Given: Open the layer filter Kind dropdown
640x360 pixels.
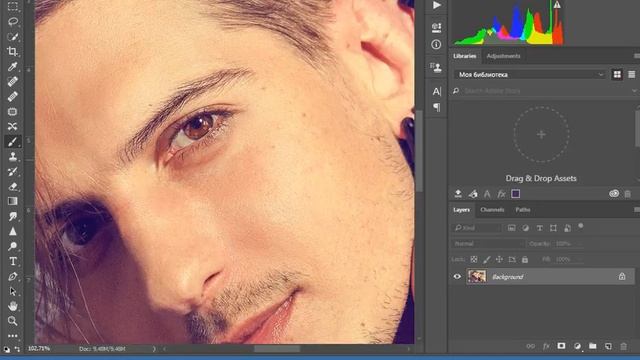Looking at the screenshot, I should click(476, 228).
